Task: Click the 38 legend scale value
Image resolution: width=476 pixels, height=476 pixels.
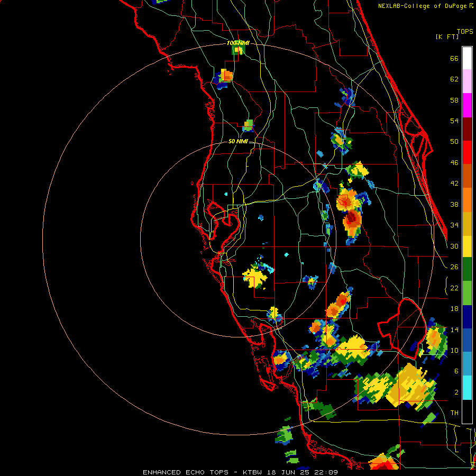Action: click(454, 204)
